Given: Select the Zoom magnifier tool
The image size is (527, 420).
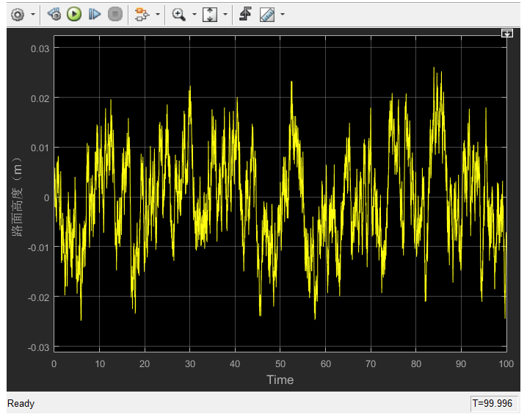Looking at the screenshot, I should 178,14.
